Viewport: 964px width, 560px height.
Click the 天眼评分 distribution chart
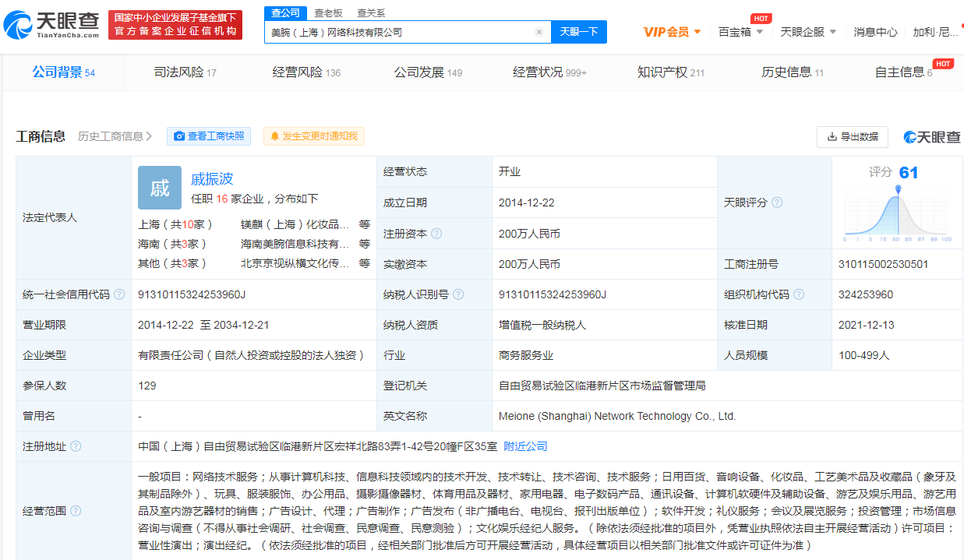pos(897,213)
